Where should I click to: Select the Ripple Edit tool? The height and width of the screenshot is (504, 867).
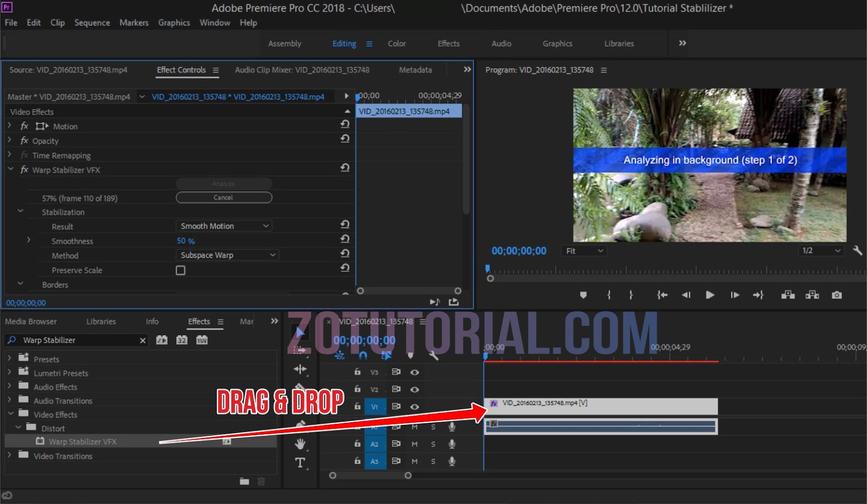(x=300, y=370)
